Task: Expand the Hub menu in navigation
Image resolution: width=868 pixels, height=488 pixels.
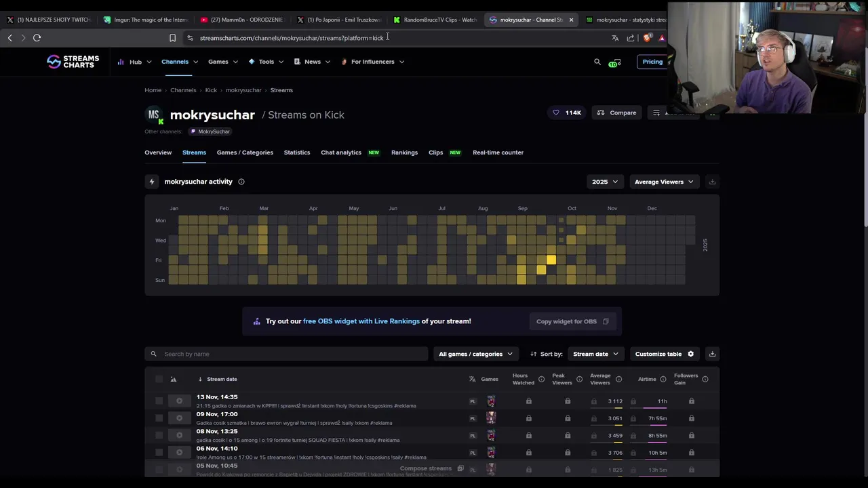Action: coord(134,62)
